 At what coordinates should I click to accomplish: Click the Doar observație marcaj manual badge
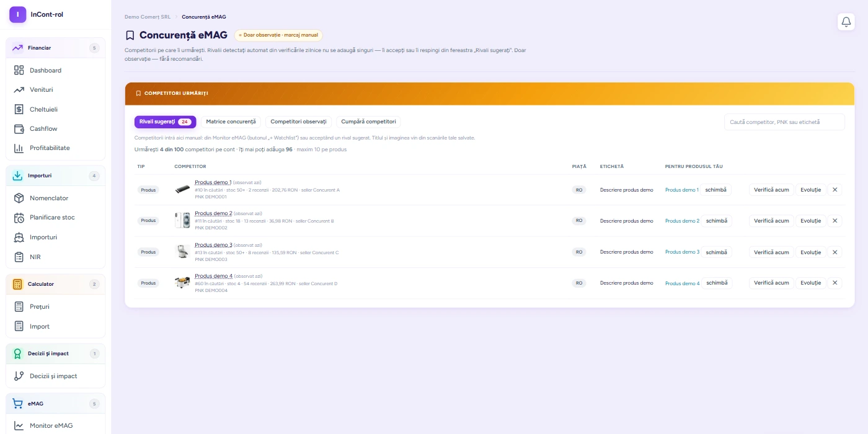pyautogui.click(x=278, y=35)
